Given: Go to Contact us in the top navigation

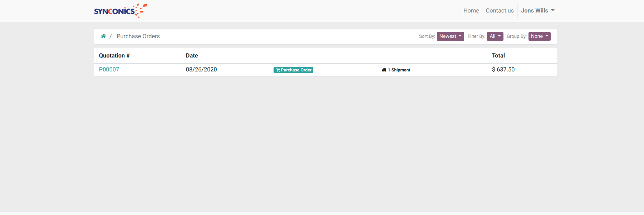Looking at the screenshot, I should pyautogui.click(x=500, y=11).
